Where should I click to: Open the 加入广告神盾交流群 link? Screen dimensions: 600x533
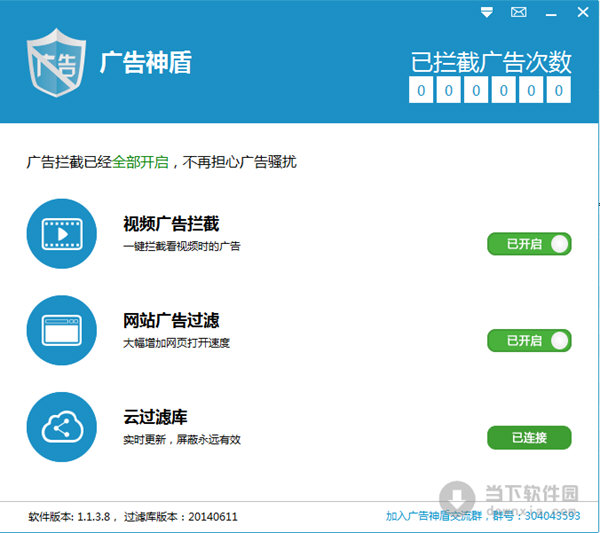click(x=483, y=516)
